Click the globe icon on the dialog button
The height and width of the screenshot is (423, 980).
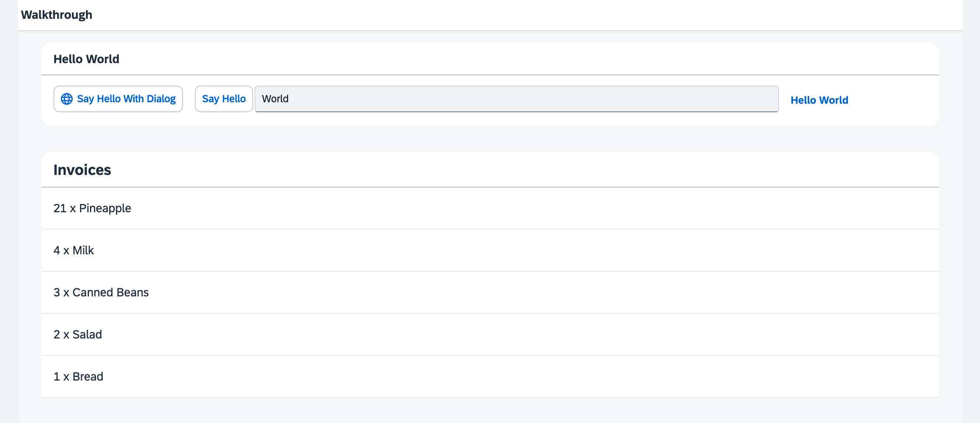point(66,99)
